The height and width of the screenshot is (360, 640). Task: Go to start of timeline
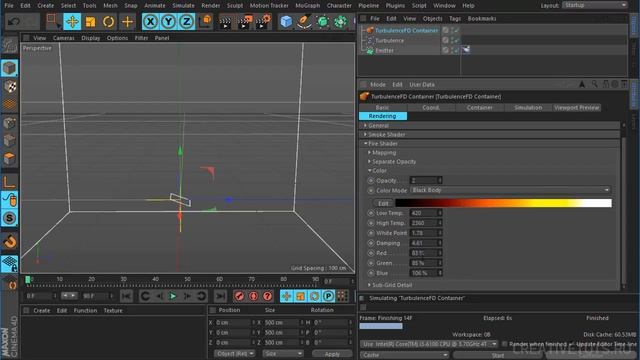[x=126, y=296]
